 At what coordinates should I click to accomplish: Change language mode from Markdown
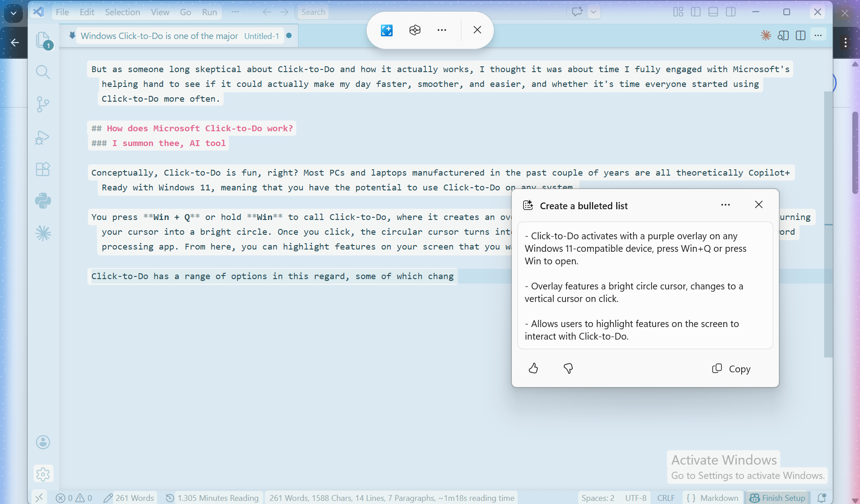pos(719,498)
